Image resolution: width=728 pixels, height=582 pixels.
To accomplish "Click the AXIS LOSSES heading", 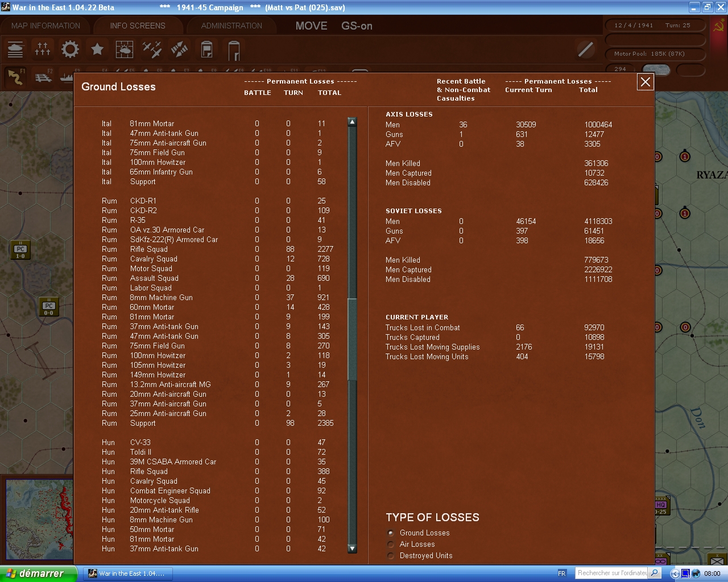I will tap(409, 114).
